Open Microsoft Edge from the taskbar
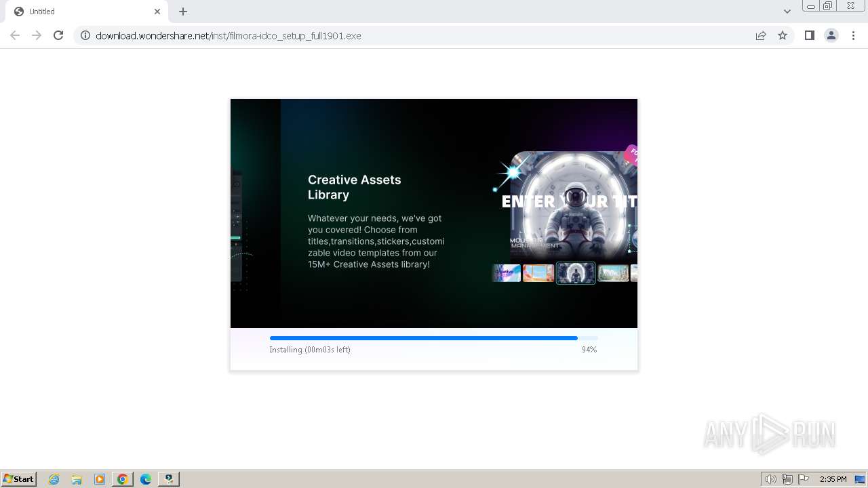Screen dimensions: 868x488 click(x=146, y=479)
